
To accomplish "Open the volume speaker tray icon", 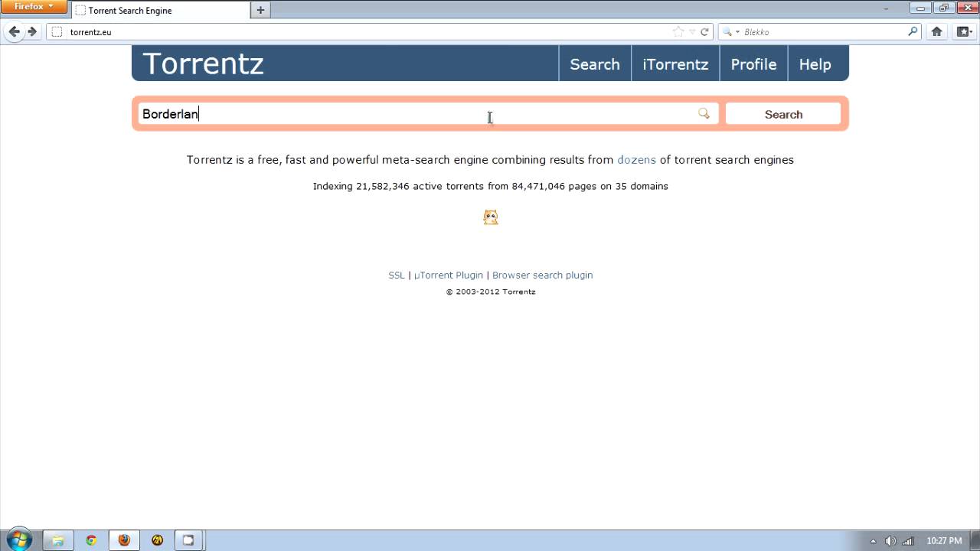I will click(x=890, y=541).
